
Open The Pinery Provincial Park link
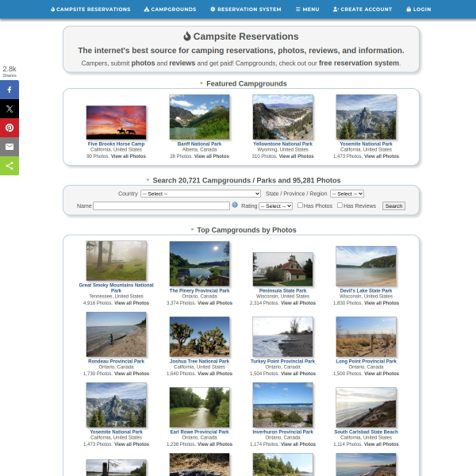(x=199, y=290)
